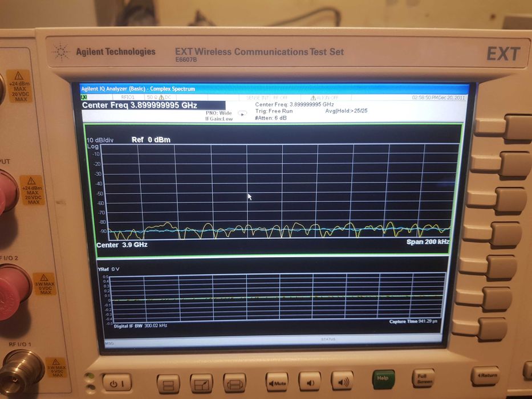The image size is (532, 399).
Task: Click the 'YRef 0 V' label
Action: 108,269
